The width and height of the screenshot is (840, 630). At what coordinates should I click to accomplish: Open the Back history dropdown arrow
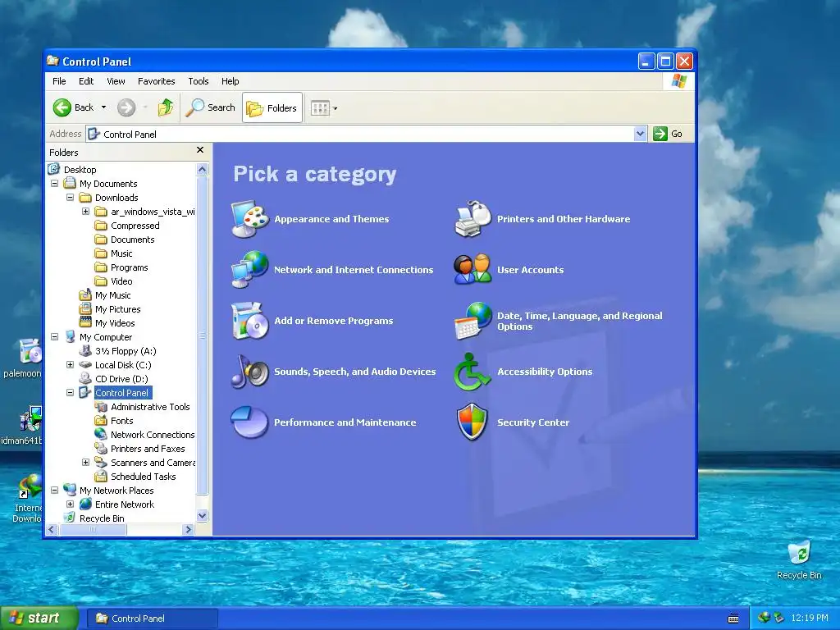103,107
